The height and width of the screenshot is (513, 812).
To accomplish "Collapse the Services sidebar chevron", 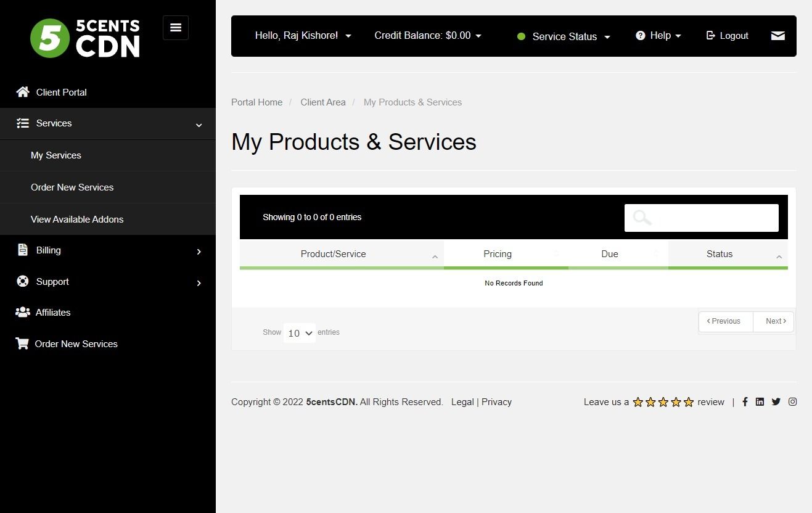I will point(199,125).
